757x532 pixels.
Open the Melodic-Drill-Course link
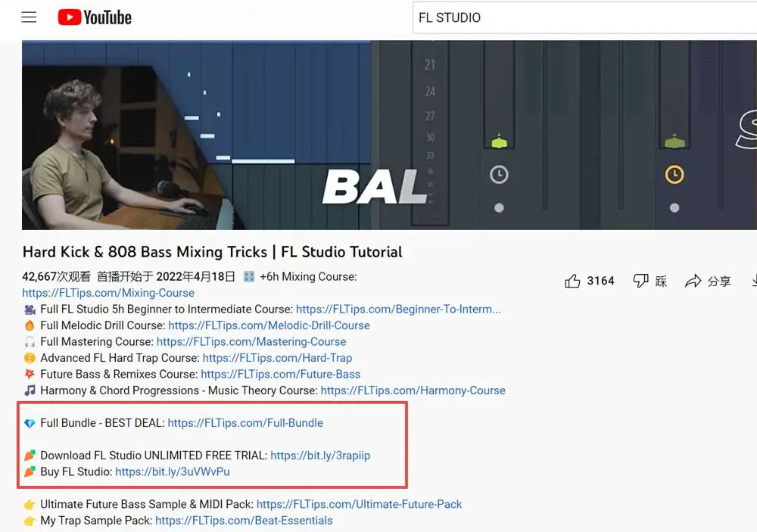pos(269,325)
